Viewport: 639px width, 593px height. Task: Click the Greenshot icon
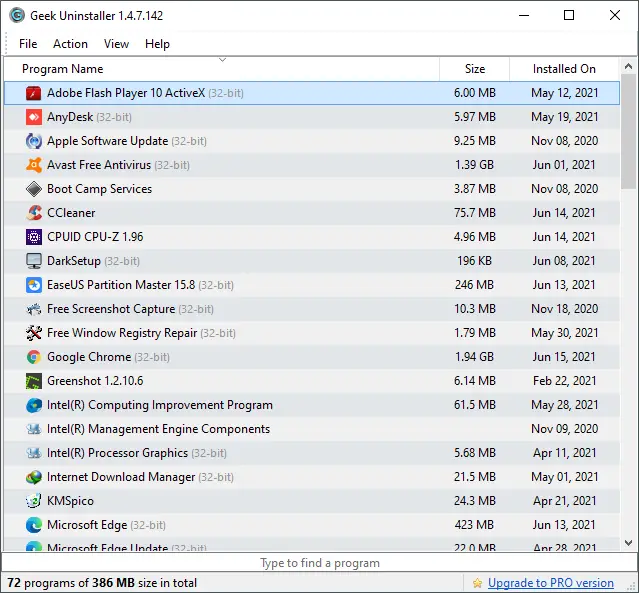coord(33,381)
